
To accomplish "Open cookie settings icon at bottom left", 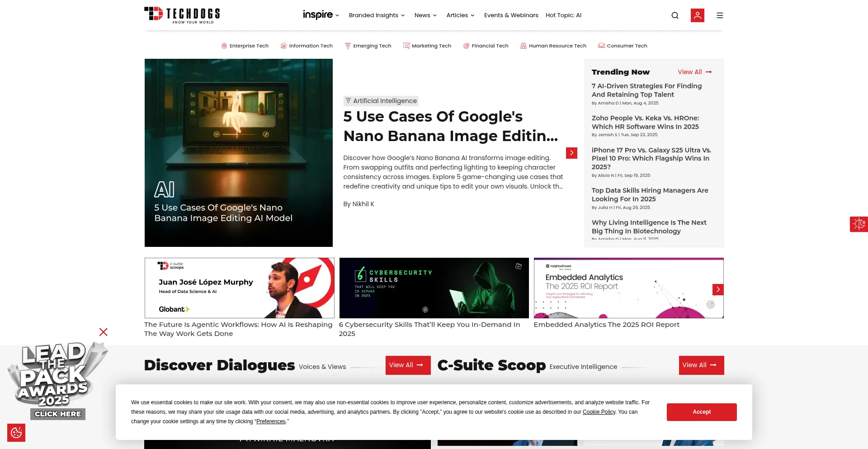I will 16,433.
